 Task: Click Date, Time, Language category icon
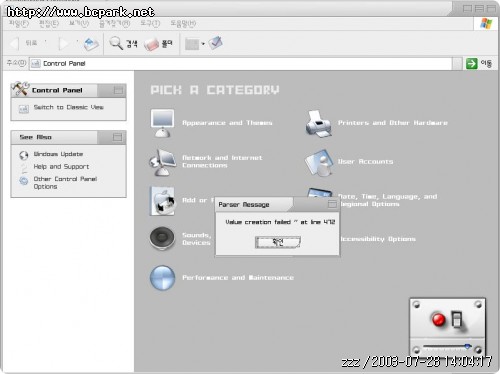click(x=319, y=193)
